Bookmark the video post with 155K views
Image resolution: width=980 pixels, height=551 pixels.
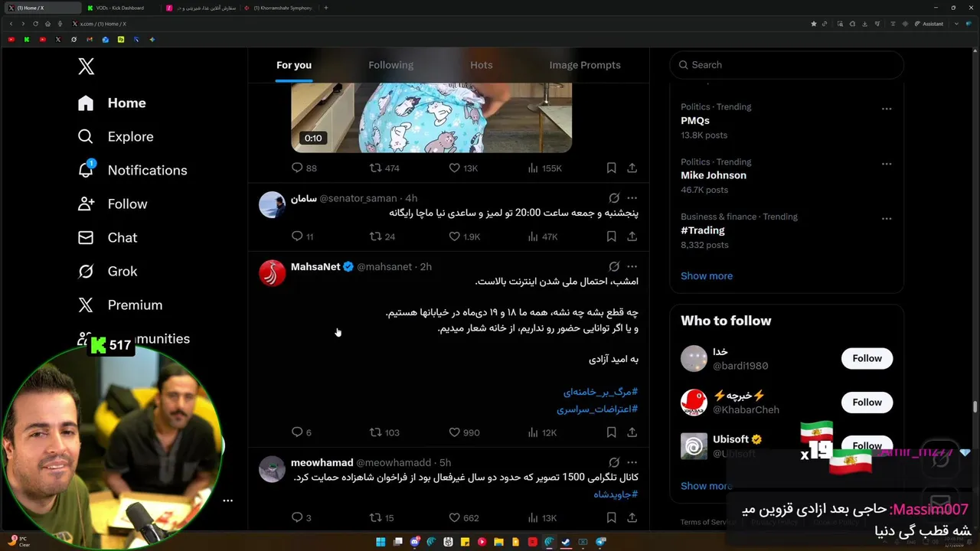tap(611, 168)
